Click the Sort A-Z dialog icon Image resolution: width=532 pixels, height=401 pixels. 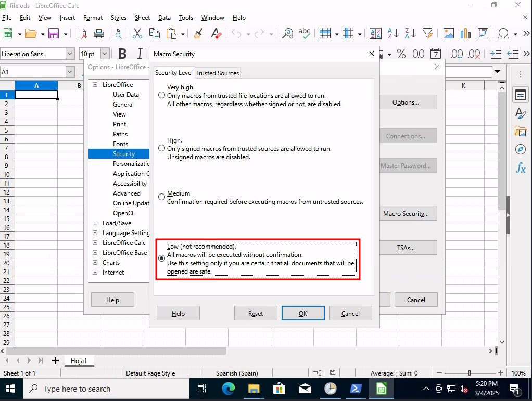tap(375, 34)
